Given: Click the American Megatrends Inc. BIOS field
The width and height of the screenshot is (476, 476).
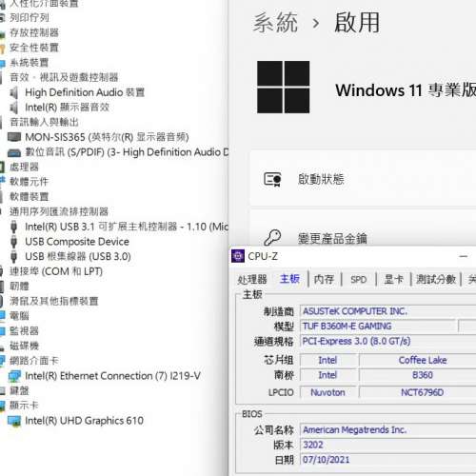Looking at the screenshot, I should [387, 430].
